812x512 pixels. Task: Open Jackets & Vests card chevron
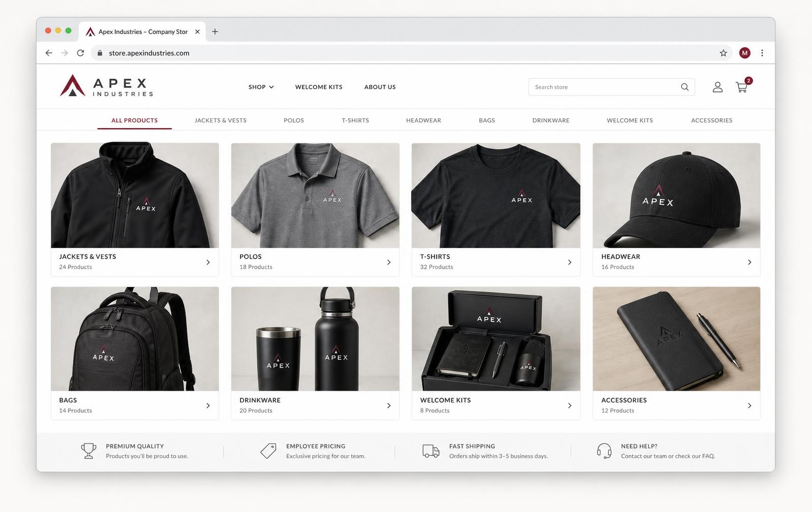(x=208, y=262)
